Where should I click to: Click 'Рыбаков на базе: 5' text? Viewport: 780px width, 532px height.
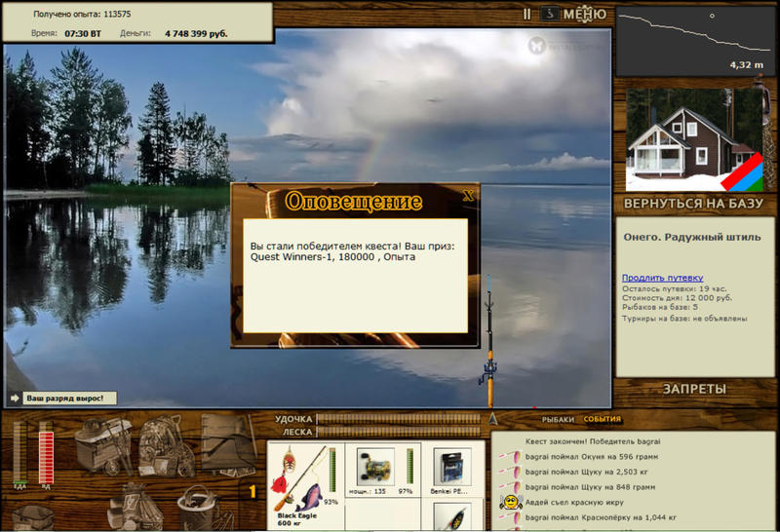pyautogui.click(x=660, y=307)
